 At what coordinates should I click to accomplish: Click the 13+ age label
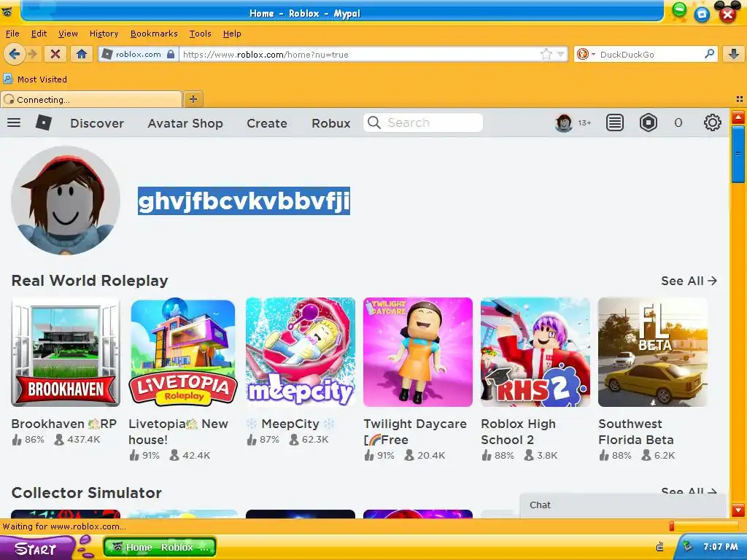pos(584,122)
